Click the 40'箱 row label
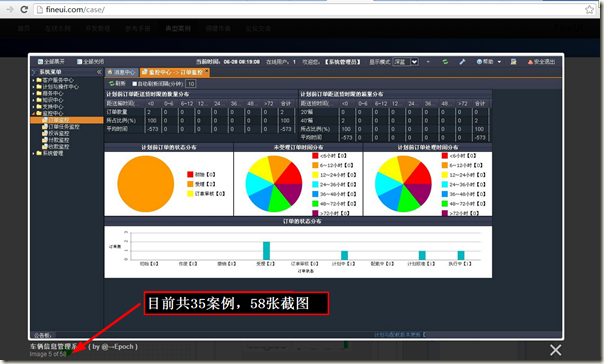 (307, 121)
